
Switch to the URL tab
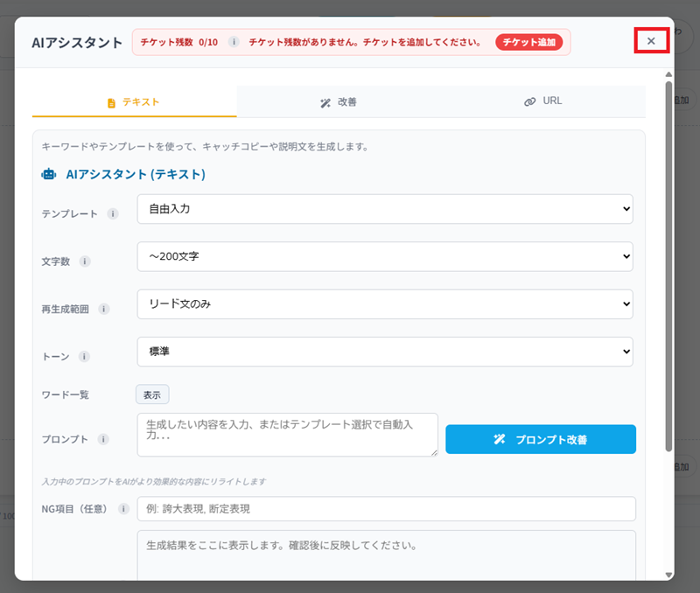click(x=544, y=101)
